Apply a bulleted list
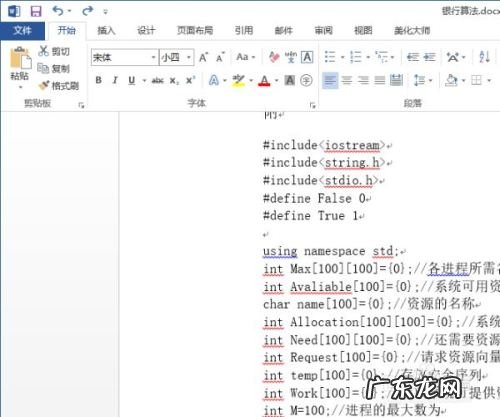500x417 pixels. 330,57
